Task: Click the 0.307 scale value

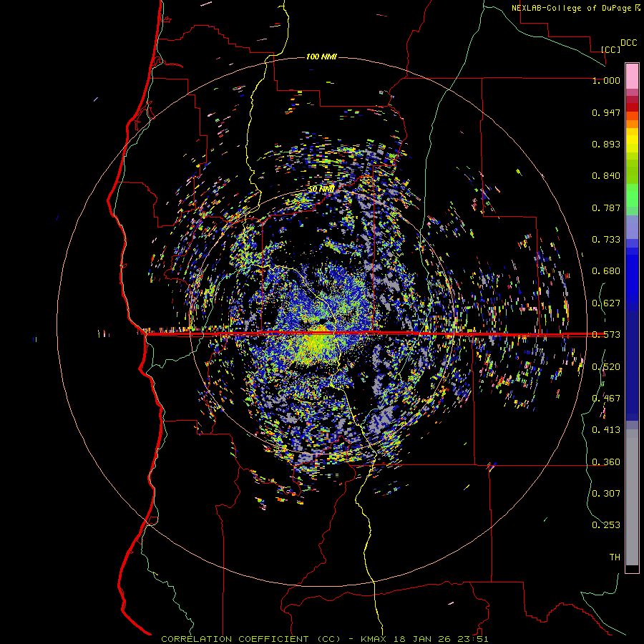Action: pyautogui.click(x=606, y=494)
